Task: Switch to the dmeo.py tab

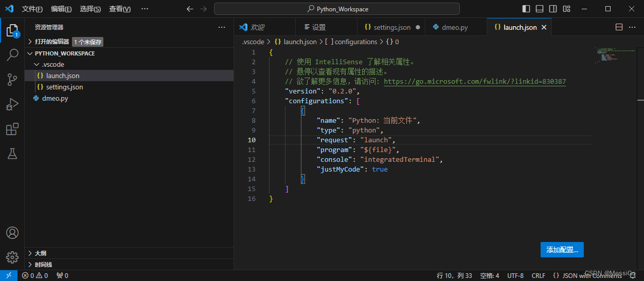Action: click(x=456, y=27)
